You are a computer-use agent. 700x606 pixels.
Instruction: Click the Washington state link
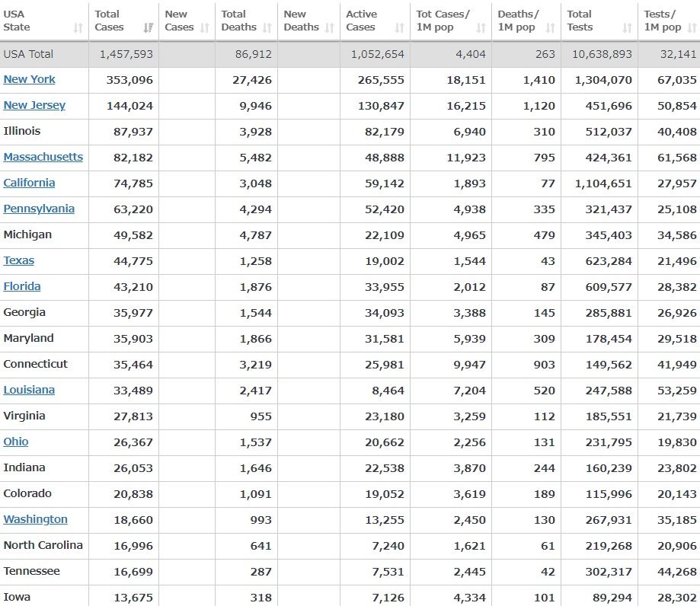(35, 519)
